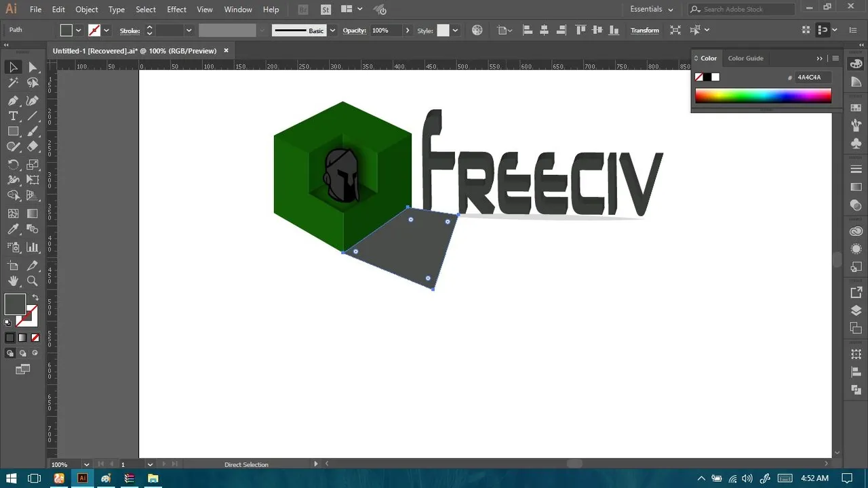868x488 pixels.
Task: Select the Selection tool (black arrow)
Action: (13, 66)
